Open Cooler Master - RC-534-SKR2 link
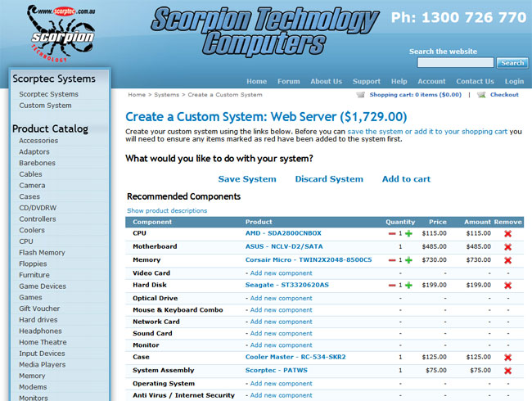 [295, 357]
